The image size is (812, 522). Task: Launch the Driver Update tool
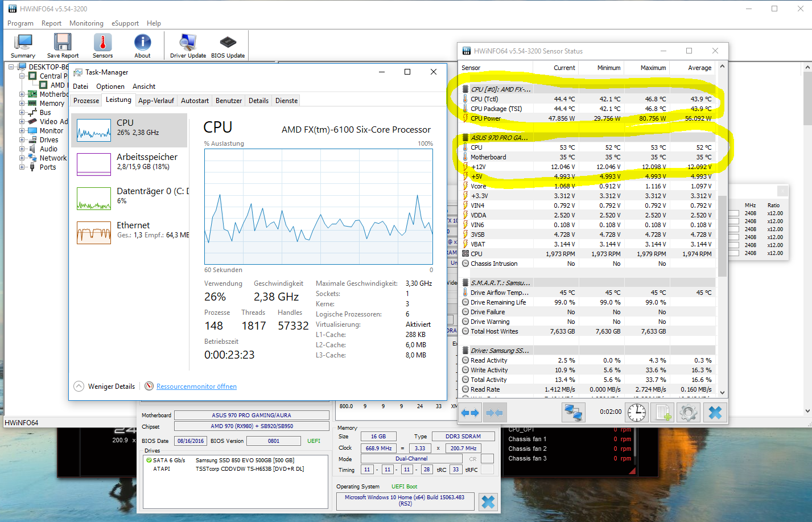pos(188,46)
